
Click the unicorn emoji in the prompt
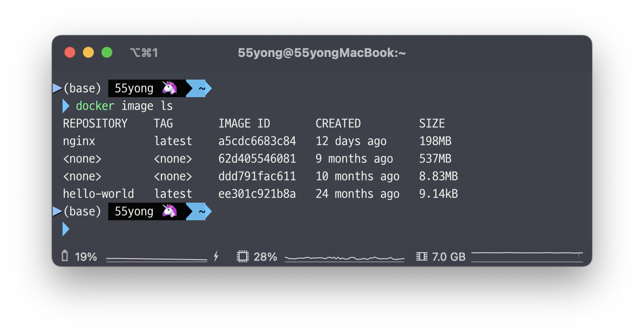tap(170, 88)
